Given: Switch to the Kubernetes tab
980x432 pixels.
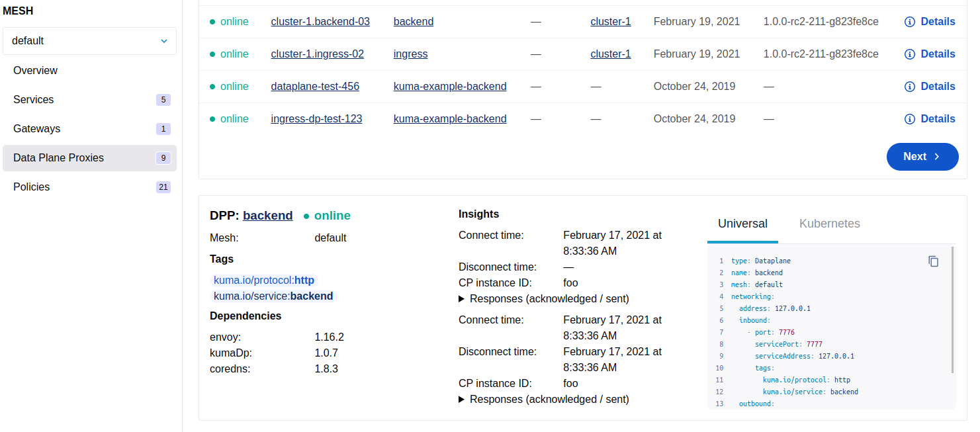Looking at the screenshot, I should coord(829,224).
